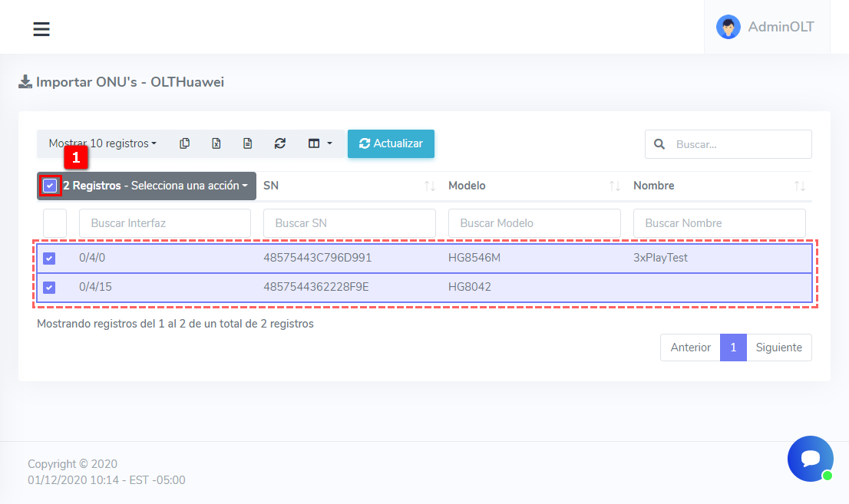Open the hamburger sidebar menu

tap(41, 29)
